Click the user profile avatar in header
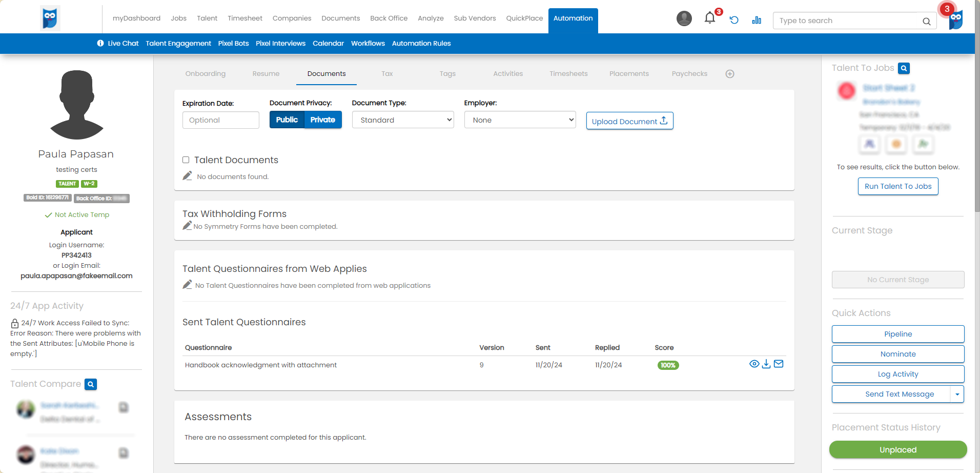This screenshot has height=473, width=980. point(684,18)
